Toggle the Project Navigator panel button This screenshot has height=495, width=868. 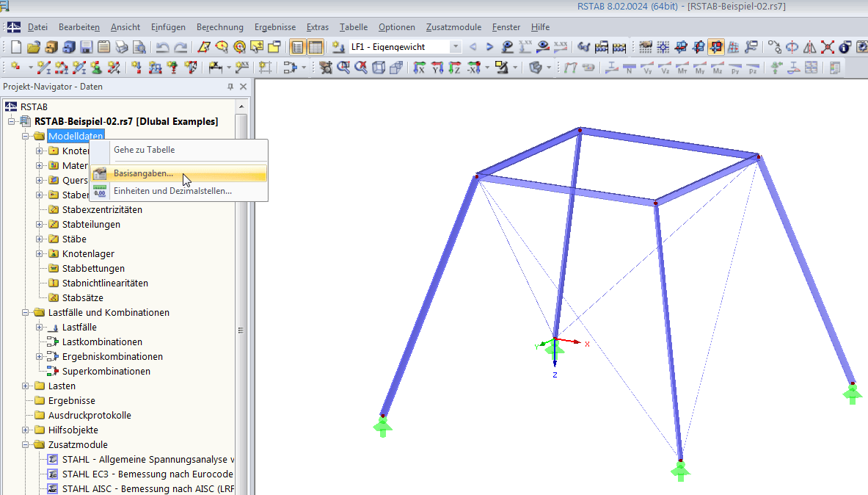(x=297, y=47)
